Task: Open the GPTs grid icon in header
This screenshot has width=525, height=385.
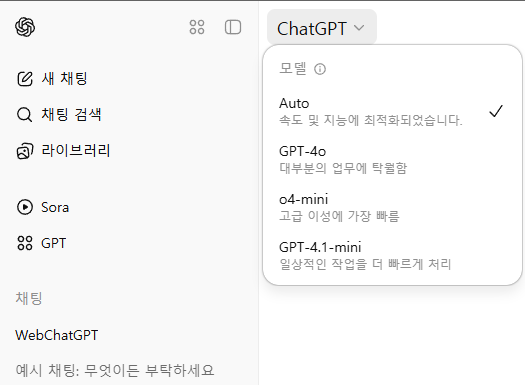Action: [197, 27]
